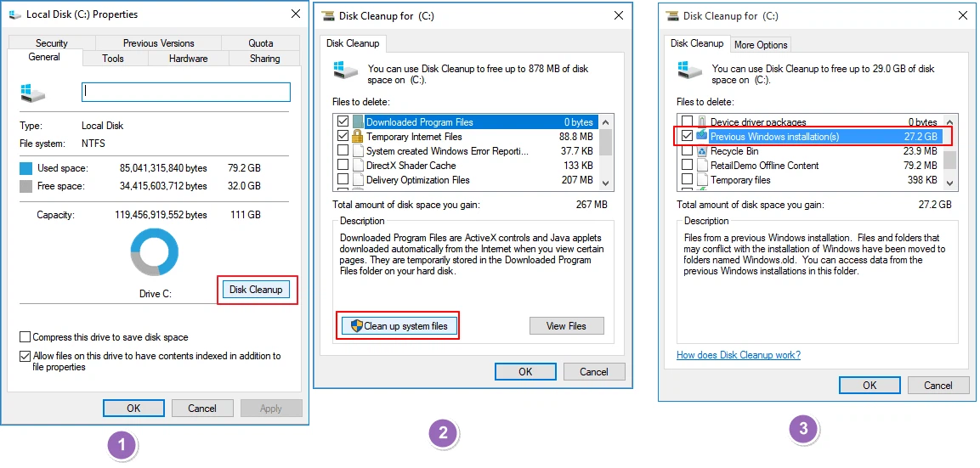Check Delivery Optimization Files checkbox

tap(343, 180)
